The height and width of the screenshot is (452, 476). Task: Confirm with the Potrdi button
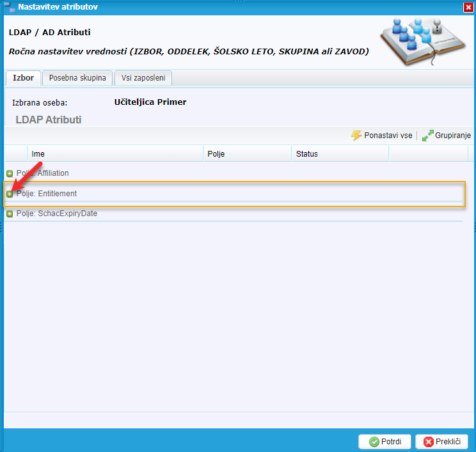pos(385,442)
